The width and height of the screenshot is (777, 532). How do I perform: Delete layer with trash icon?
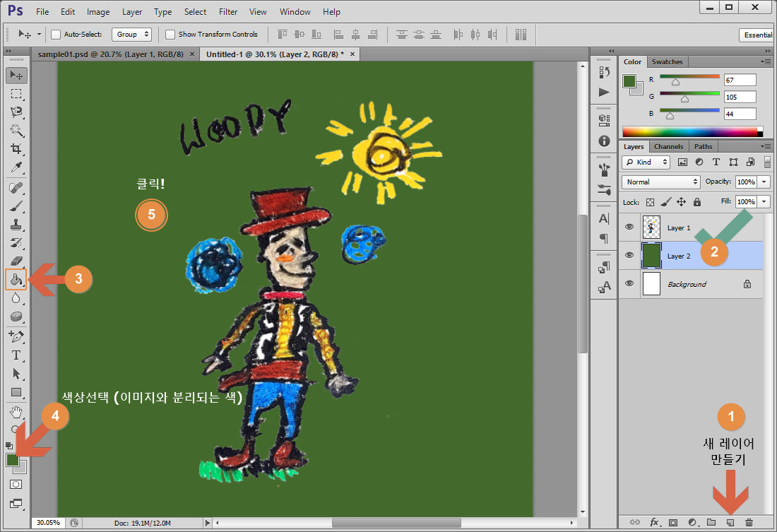point(749,523)
